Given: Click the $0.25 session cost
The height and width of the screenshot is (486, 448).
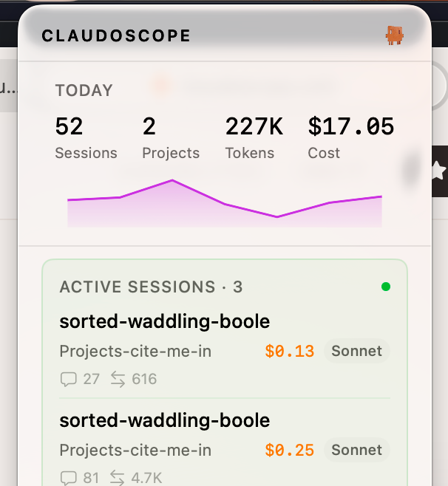Looking at the screenshot, I should click(290, 450).
